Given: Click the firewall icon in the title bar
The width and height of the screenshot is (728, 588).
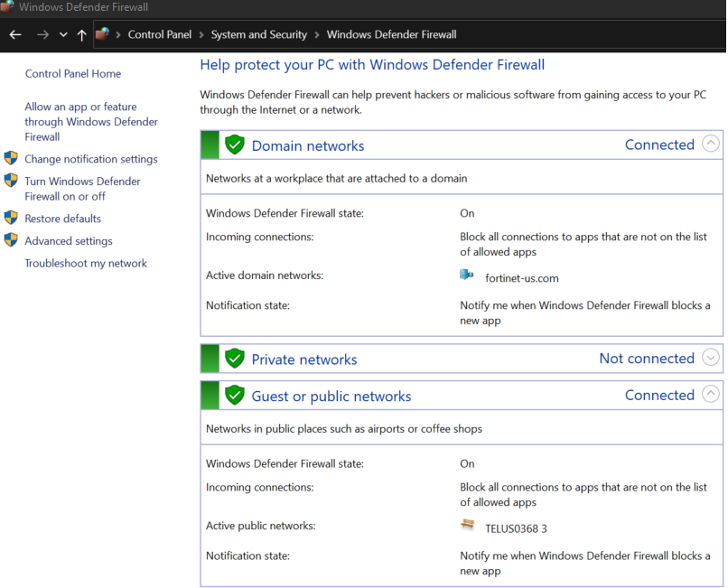Looking at the screenshot, I should [9, 7].
